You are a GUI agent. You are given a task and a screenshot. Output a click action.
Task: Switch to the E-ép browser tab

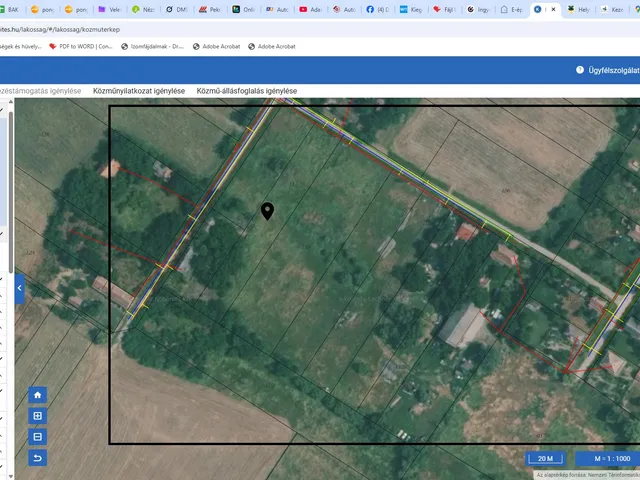(x=511, y=9)
